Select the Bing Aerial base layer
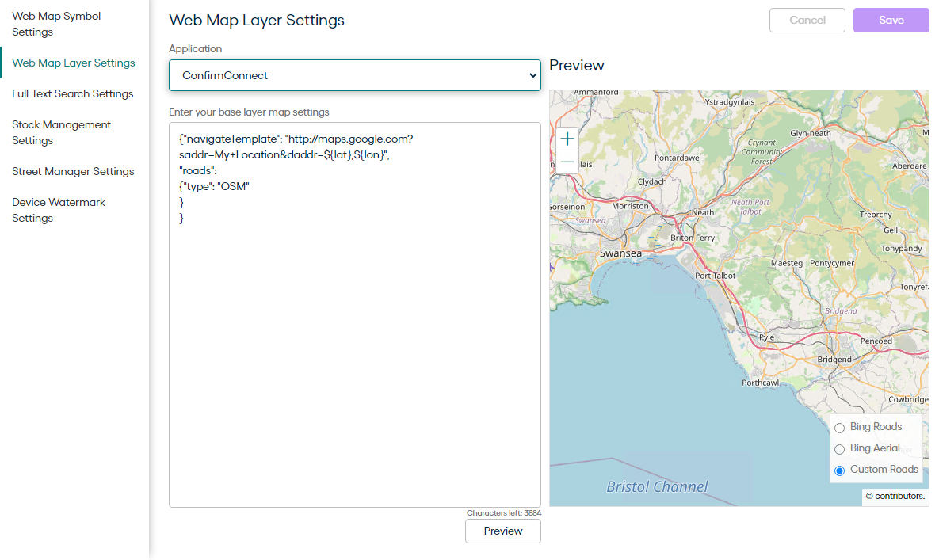939x560 pixels. [839, 448]
